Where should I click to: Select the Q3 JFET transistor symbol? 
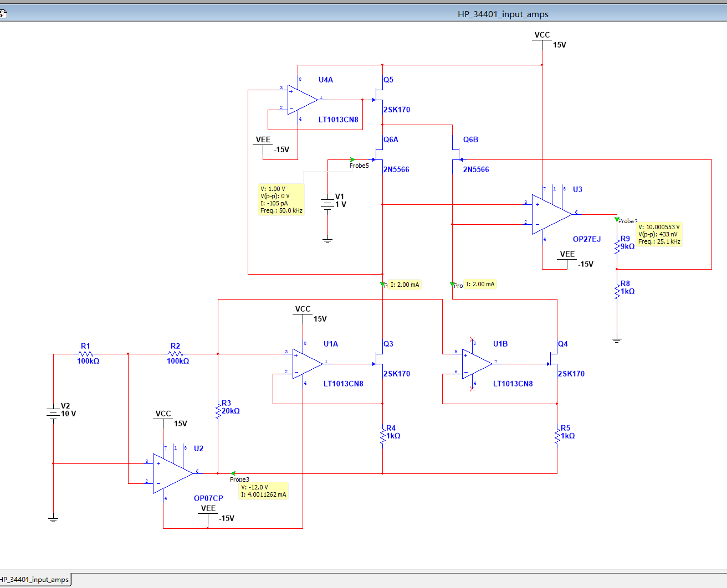pos(378,358)
